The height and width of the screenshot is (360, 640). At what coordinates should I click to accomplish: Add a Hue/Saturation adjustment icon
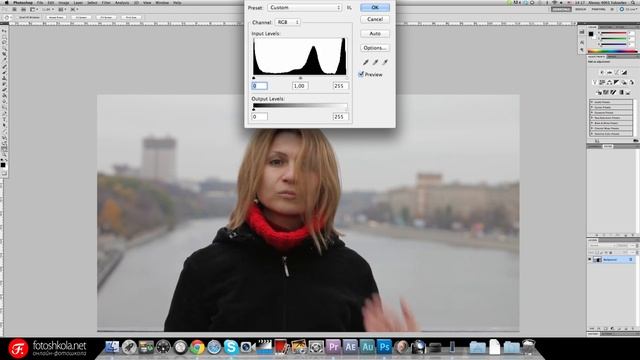point(602,82)
